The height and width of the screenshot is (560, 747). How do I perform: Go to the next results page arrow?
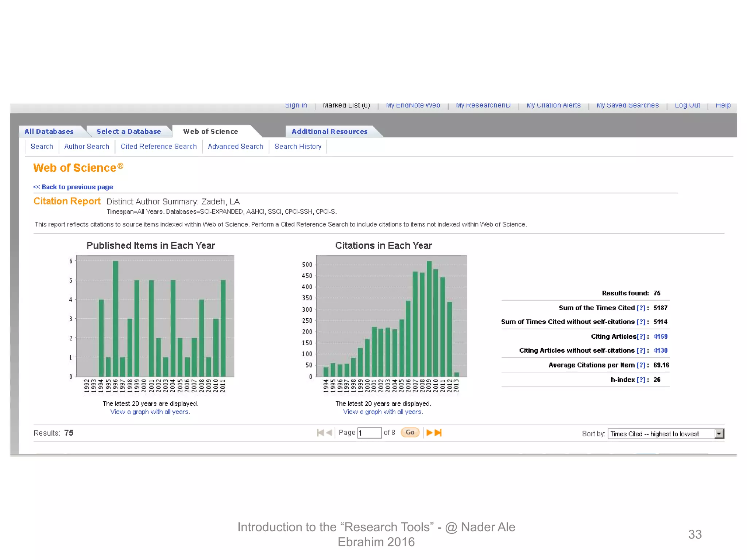(429, 433)
